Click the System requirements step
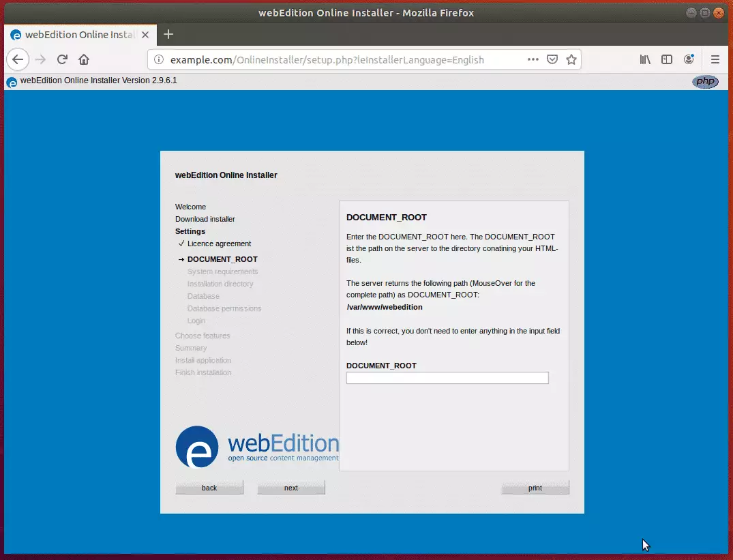The height and width of the screenshot is (560, 733). 222,271
